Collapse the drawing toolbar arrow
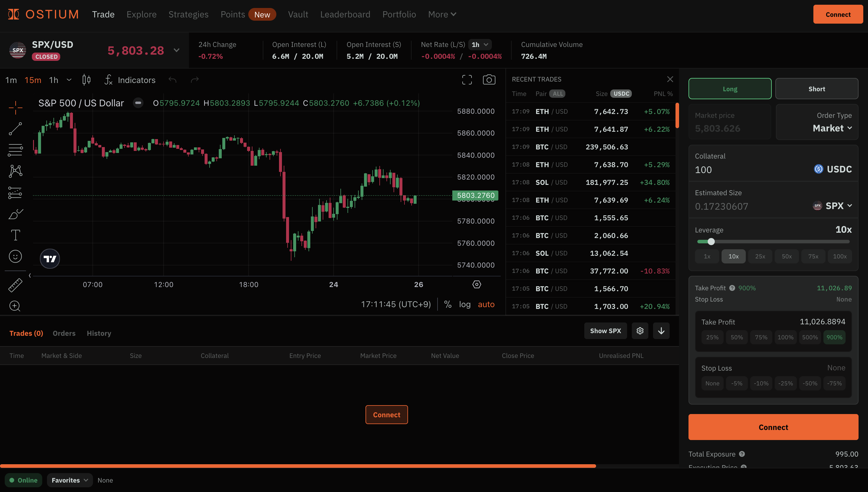This screenshot has height=492, width=868. [30, 276]
